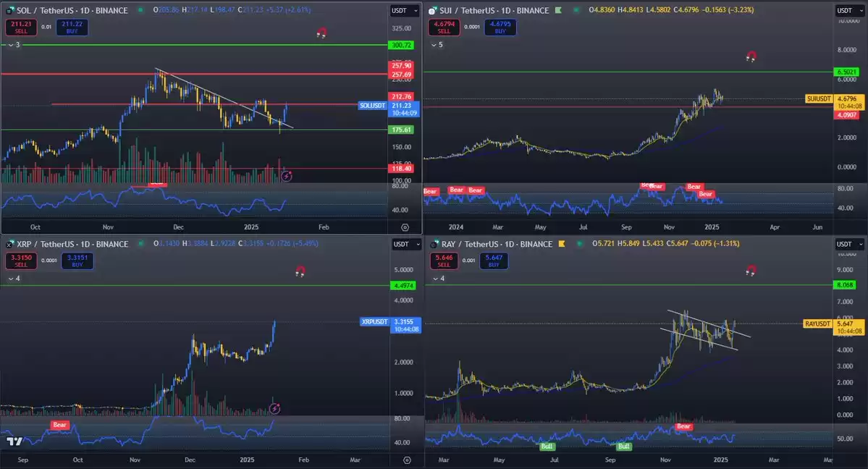Click the SUIUSDT current price tag
The image size is (868, 469).
(x=819, y=98)
